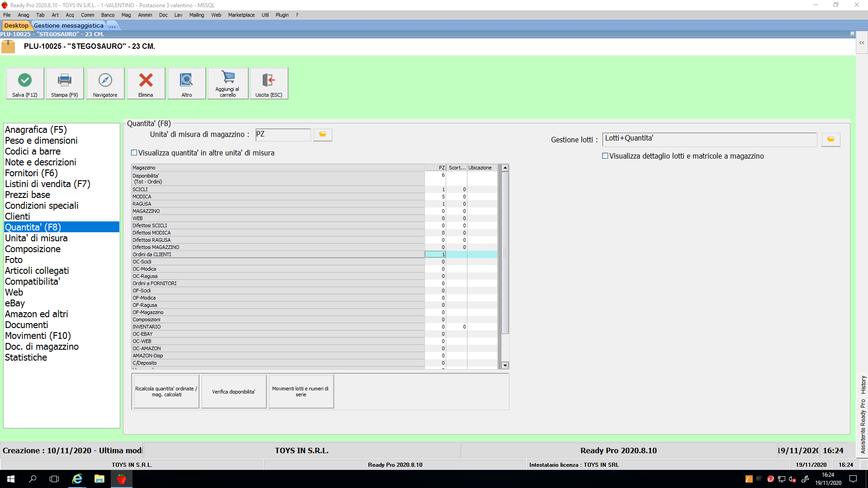Switch to Gestione messaggistica tab
Viewport: 868px width, 488px height.
pyautogui.click(x=69, y=25)
